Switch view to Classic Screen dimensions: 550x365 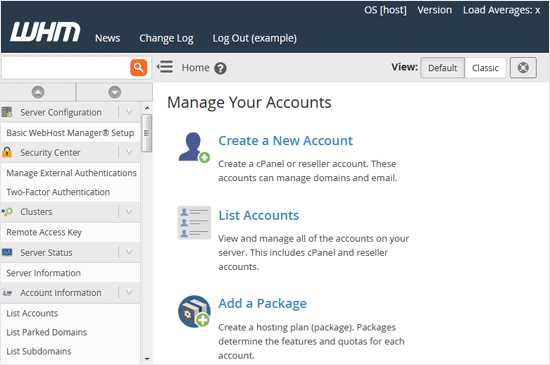click(x=485, y=68)
